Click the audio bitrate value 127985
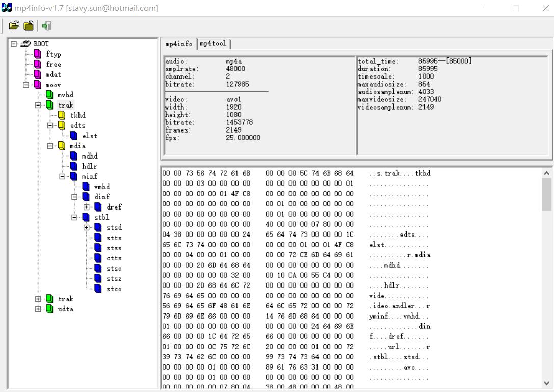The image size is (554, 392). (x=238, y=84)
